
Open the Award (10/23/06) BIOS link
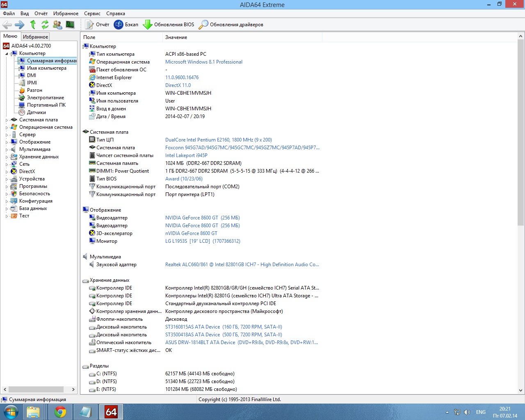click(184, 179)
